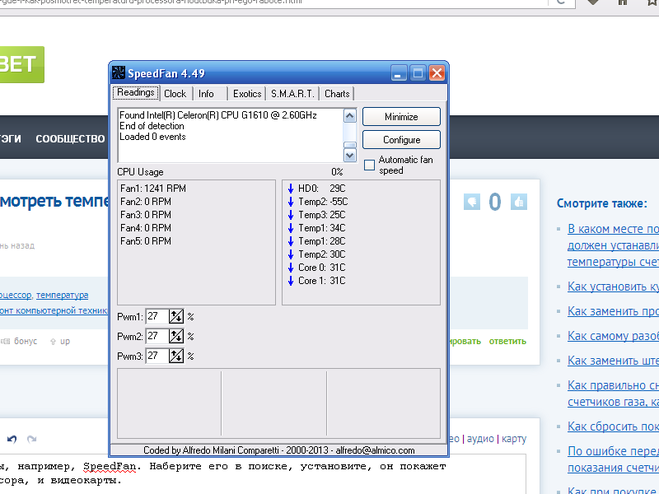Click the thumbs-up vote icon on webpage

click(x=519, y=202)
